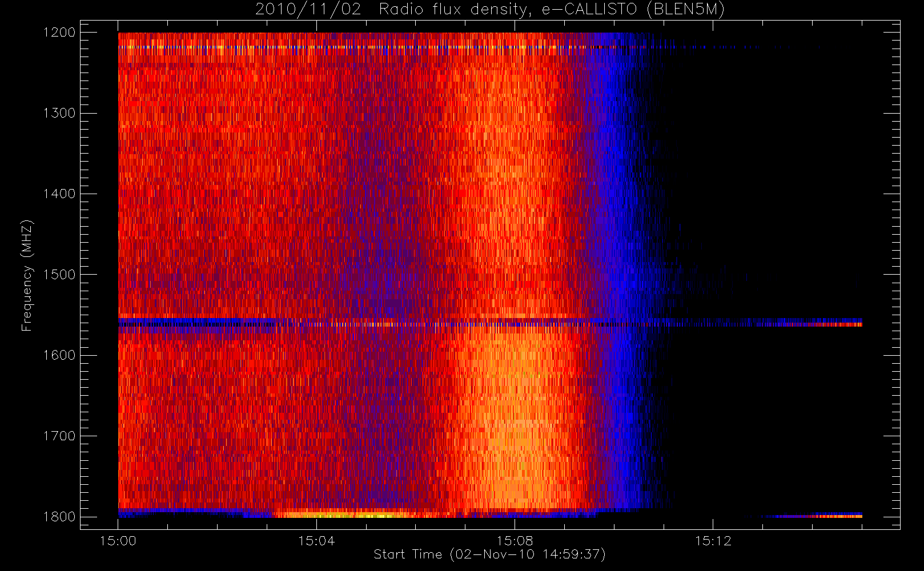Image resolution: width=924 pixels, height=571 pixels.
Task: Click the "Start Time (02-Nov-10 14:59:37)" label
Action: (489, 554)
